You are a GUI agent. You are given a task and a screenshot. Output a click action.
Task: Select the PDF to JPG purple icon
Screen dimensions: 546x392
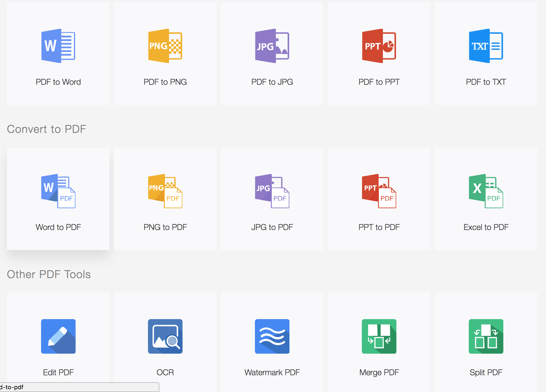click(272, 46)
